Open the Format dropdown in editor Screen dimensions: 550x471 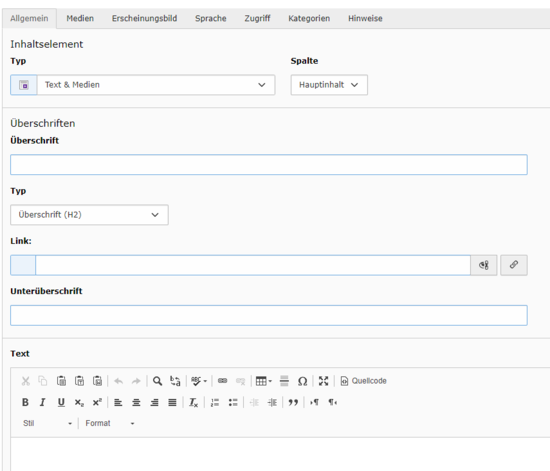[x=109, y=423]
